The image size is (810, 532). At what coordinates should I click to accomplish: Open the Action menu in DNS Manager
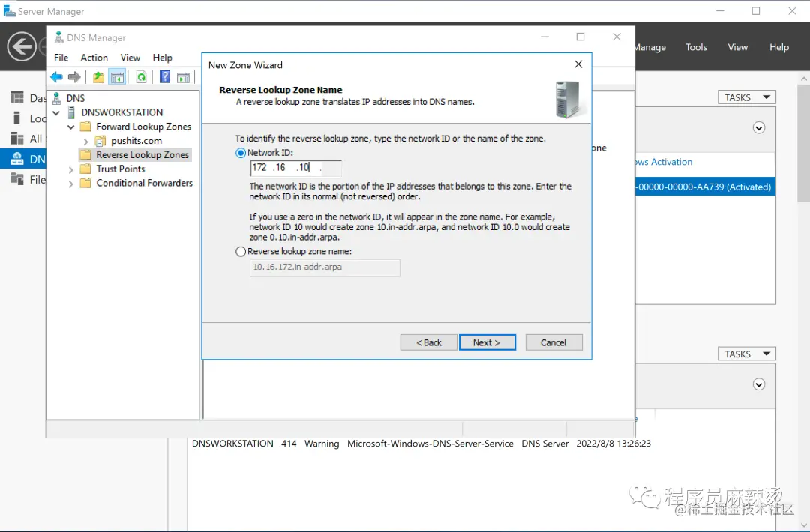tap(94, 58)
